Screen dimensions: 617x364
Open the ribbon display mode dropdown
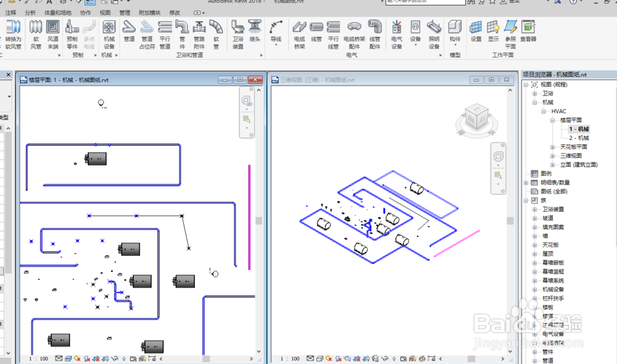point(204,13)
